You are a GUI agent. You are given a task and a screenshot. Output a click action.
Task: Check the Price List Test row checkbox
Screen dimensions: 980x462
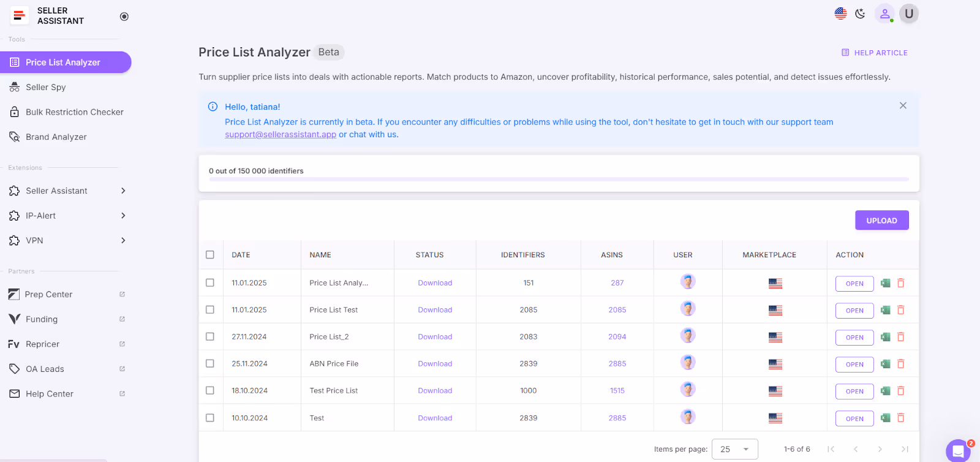210,310
